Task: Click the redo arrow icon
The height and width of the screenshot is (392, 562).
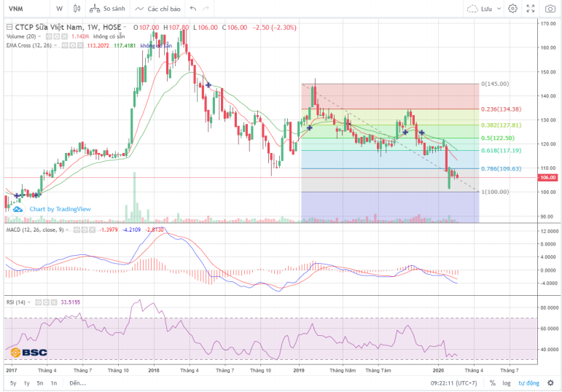Action: [x=206, y=9]
